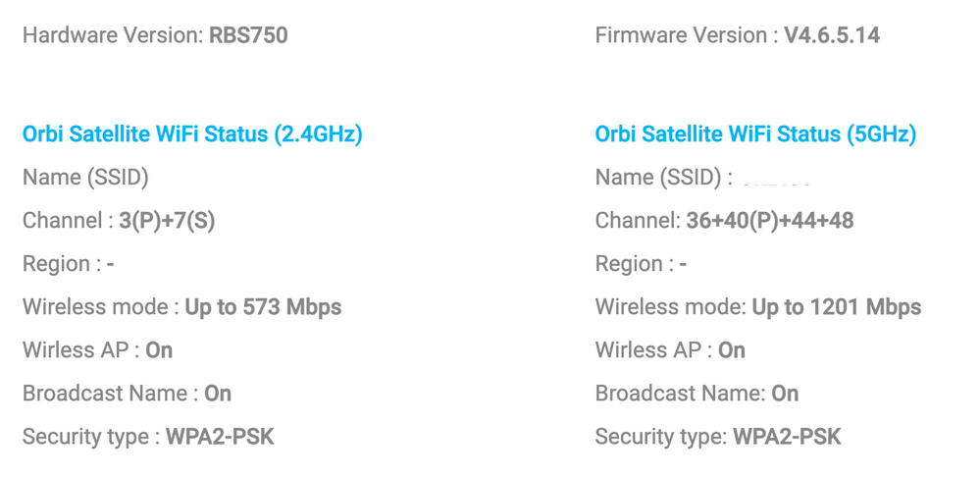Viewport: 980px width, 478px height.
Task: Select the 2.4GHz Security type WPA2-PSK
Action: [219, 437]
